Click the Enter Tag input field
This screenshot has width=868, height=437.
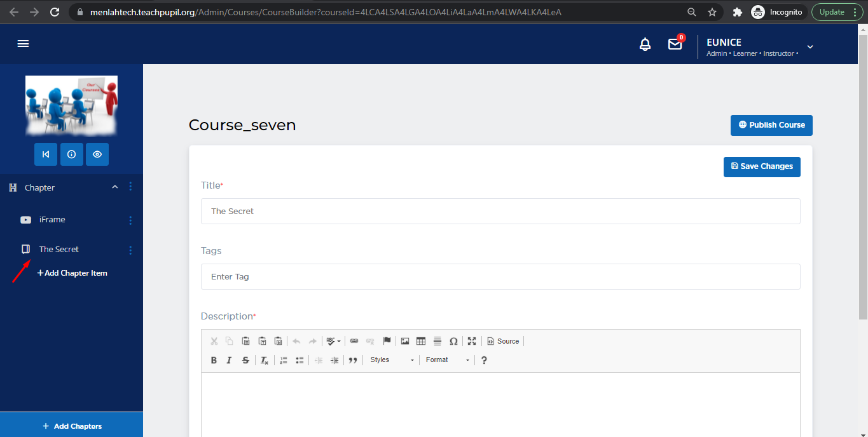pyautogui.click(x=500, y=277)
